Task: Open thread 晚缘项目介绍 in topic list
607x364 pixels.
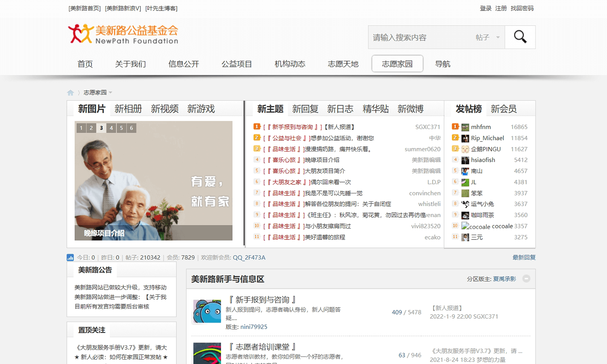Action: pos(322,160)
